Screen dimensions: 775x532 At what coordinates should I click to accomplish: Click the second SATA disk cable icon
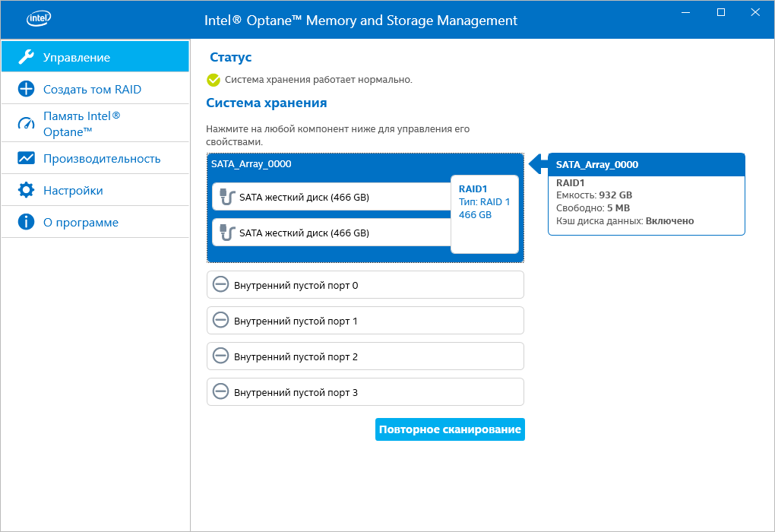226,233
